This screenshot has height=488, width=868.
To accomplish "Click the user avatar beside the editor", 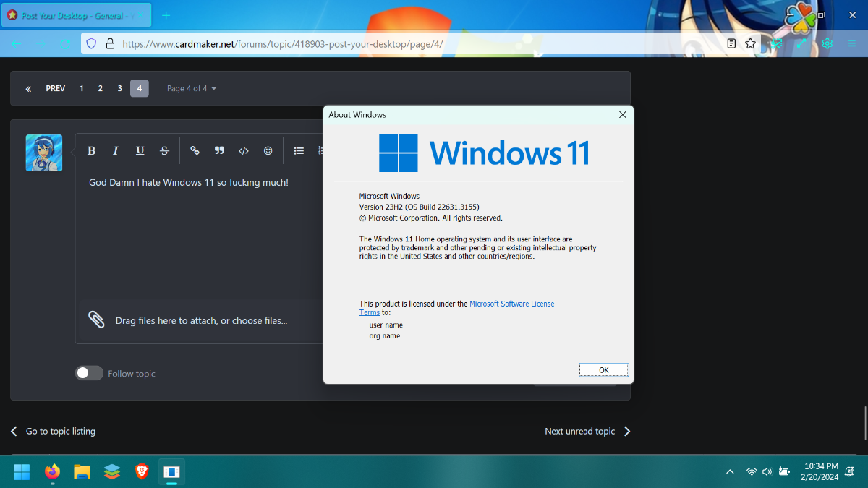I will click(x=44, y=153).
